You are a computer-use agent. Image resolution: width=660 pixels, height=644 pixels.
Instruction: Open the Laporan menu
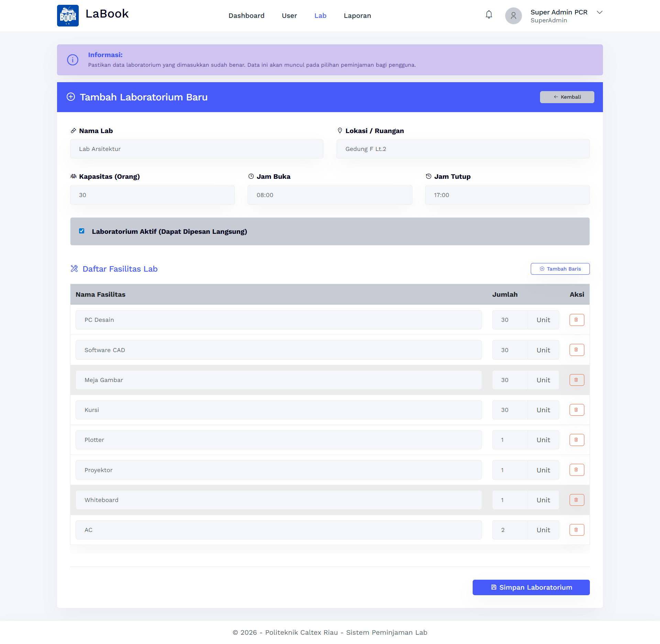[357, 15]
